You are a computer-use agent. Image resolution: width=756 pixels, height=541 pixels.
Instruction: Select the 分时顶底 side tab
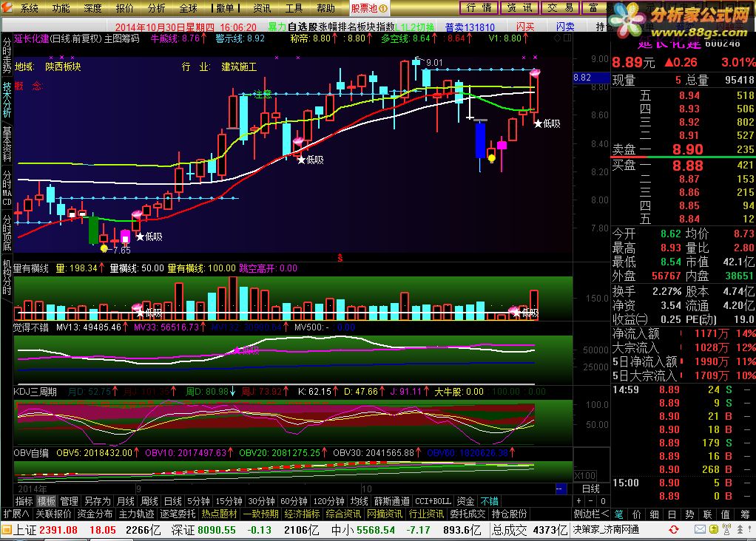tap(7, 232)
